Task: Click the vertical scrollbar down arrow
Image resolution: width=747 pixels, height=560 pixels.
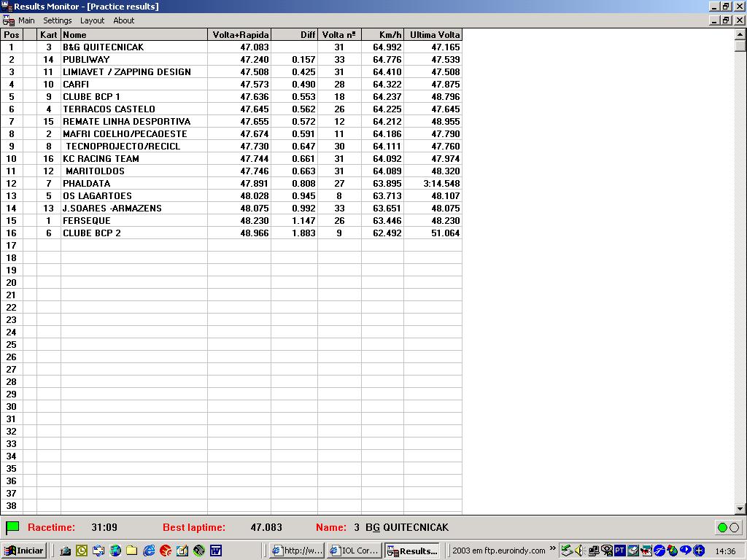Action: click(740, 509)
